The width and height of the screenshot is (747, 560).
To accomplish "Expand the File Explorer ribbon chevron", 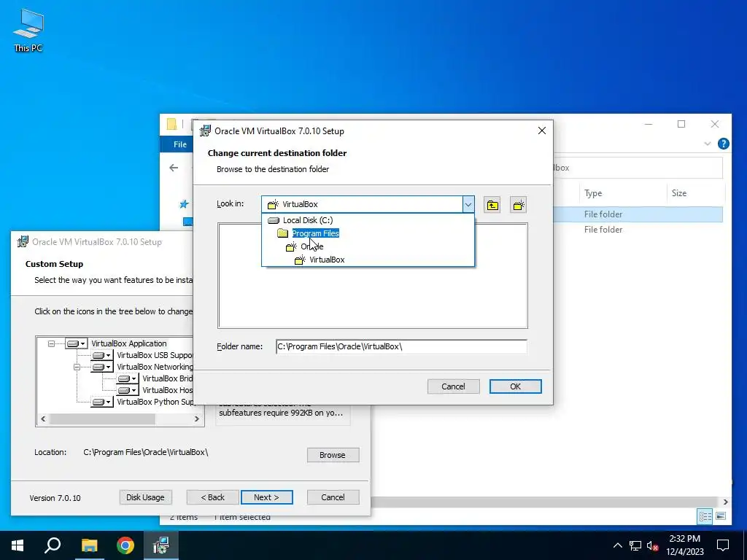I will coord(708,144).
